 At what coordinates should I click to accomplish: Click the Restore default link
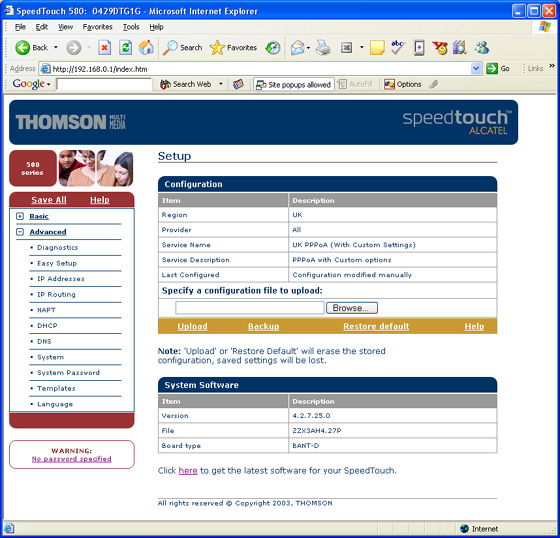tap(376, 326)
